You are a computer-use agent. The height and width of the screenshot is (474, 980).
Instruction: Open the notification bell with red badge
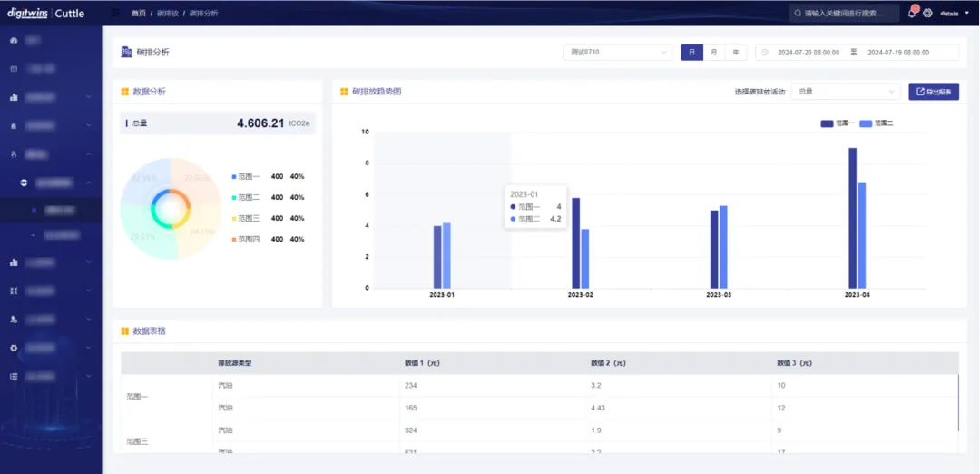pos(913,13)
